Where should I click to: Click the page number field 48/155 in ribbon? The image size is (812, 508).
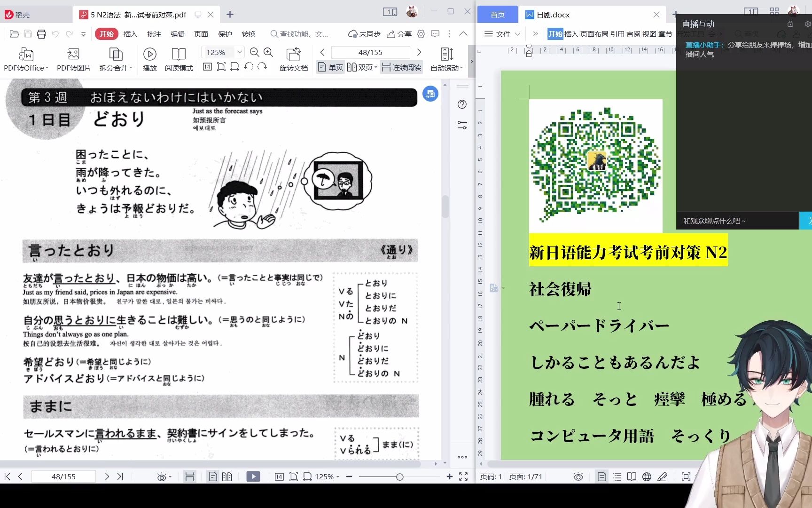(x=370, y=52)
